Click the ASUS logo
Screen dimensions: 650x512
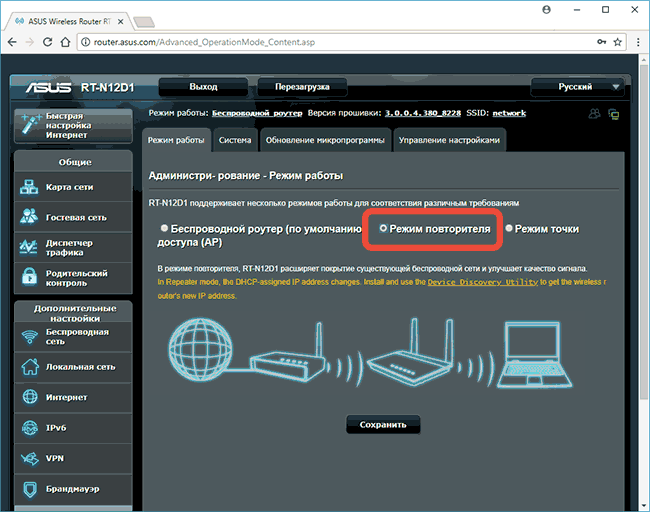click(48, 87)
